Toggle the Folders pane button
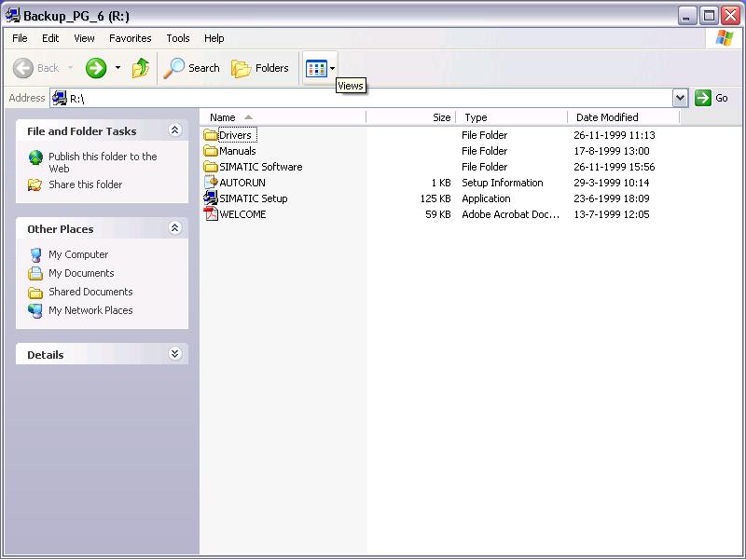This screenshot has width=746, height=560. pos(260,68)
